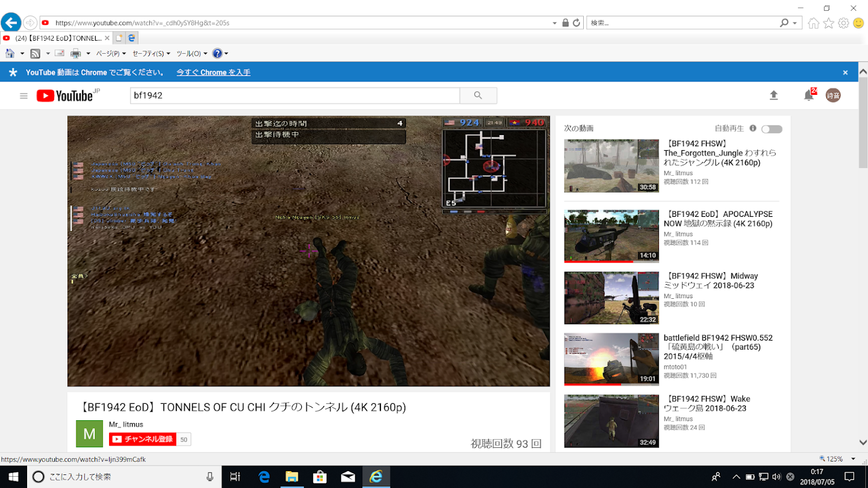Close the BF1942 EoD browser tab
Image resolution: width=868 pixels, height=488 pixels.
[x=107, y=38]
